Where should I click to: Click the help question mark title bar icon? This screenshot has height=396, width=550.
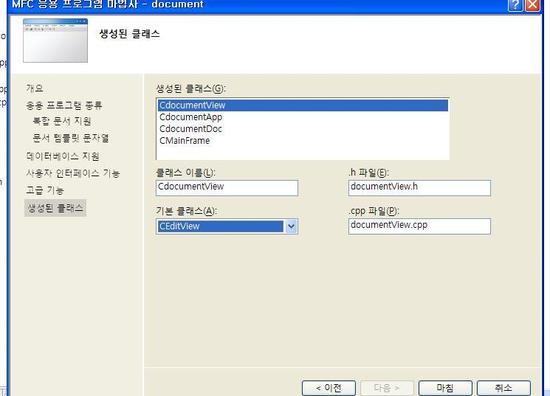(x=515, y=5)
